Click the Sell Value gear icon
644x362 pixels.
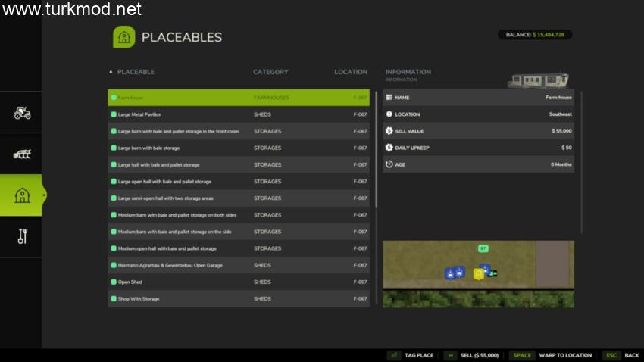(389, 131)
